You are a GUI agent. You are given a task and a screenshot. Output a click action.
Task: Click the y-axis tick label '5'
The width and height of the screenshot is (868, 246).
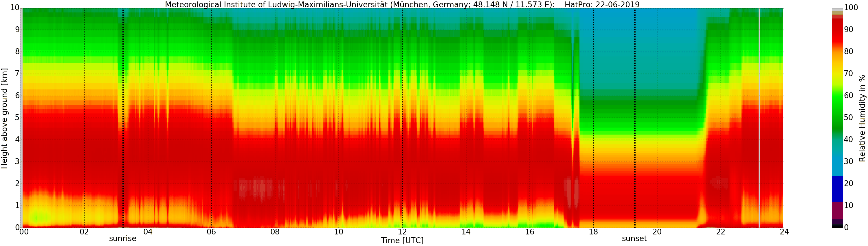18,118
